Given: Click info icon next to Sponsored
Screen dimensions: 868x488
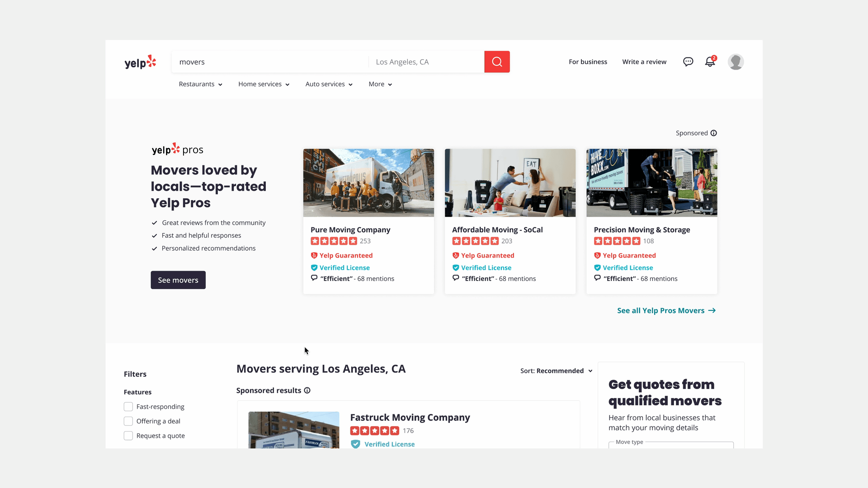Looking at the screenshot, I should (x=713, y=133).
